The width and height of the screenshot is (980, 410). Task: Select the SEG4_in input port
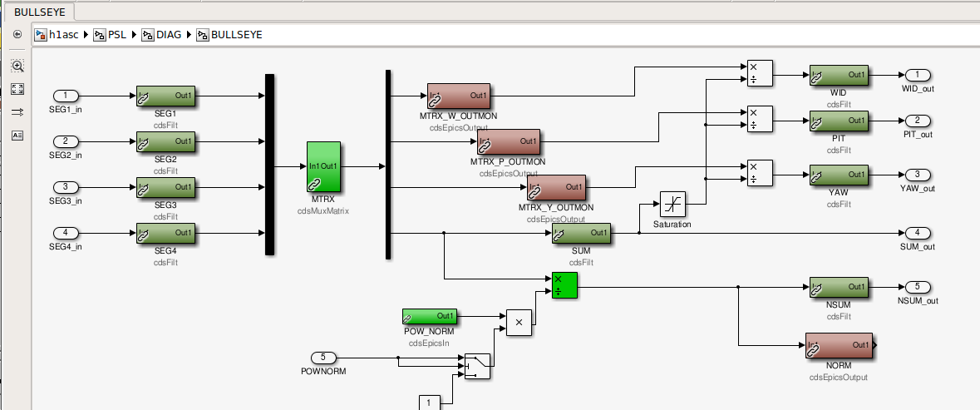[x=66, y=233]
